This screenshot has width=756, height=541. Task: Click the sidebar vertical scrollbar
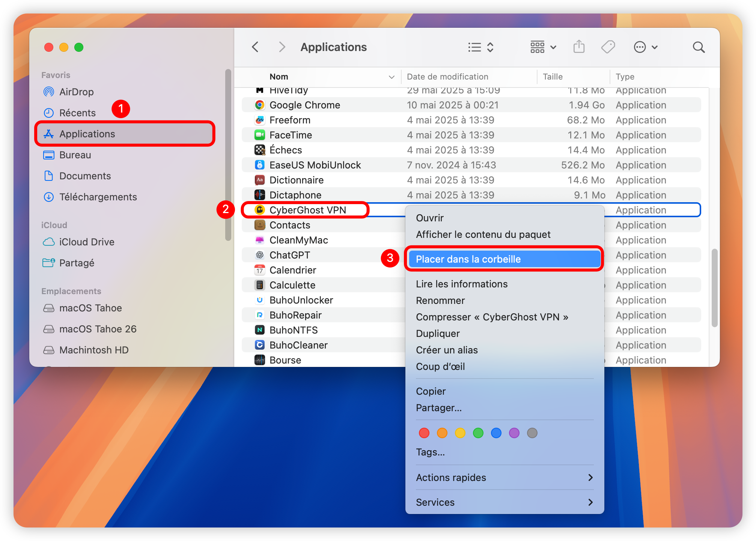(x=228, y=155)
